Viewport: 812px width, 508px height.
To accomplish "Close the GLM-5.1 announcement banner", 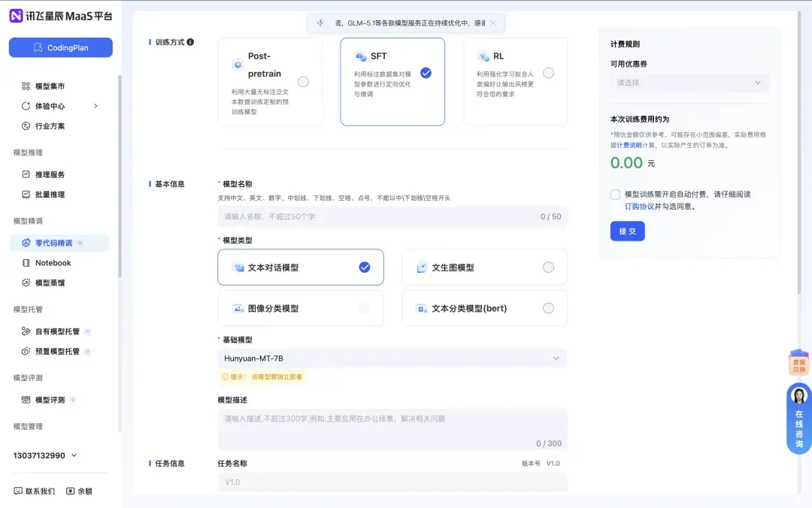I will pyautogui.click(x=493, y=23).
